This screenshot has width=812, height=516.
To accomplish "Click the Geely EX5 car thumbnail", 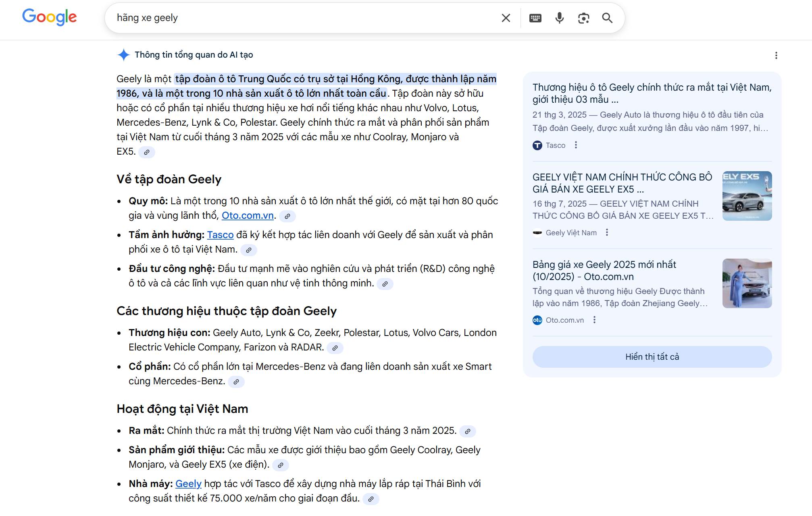I will [747, 196].
